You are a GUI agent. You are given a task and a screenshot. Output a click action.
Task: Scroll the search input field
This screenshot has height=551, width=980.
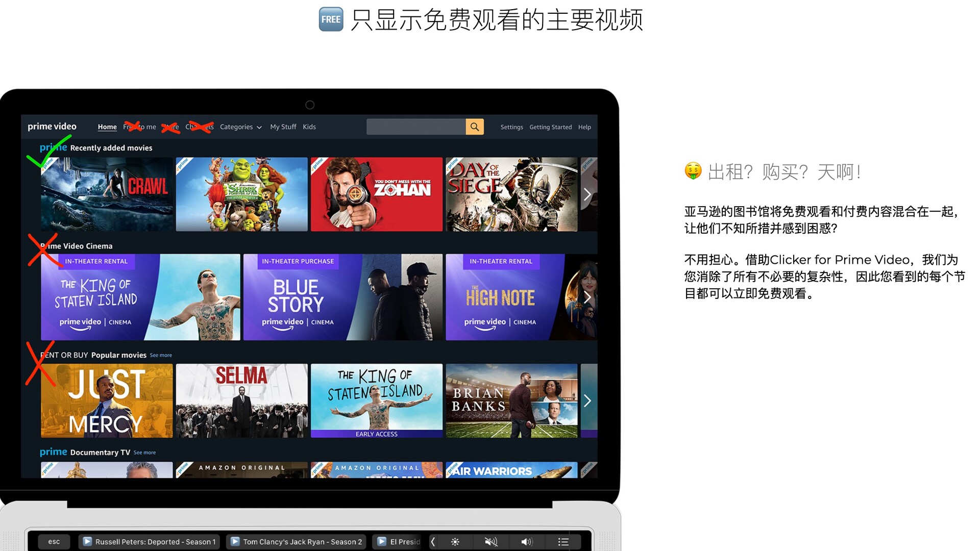coord(415,127)
